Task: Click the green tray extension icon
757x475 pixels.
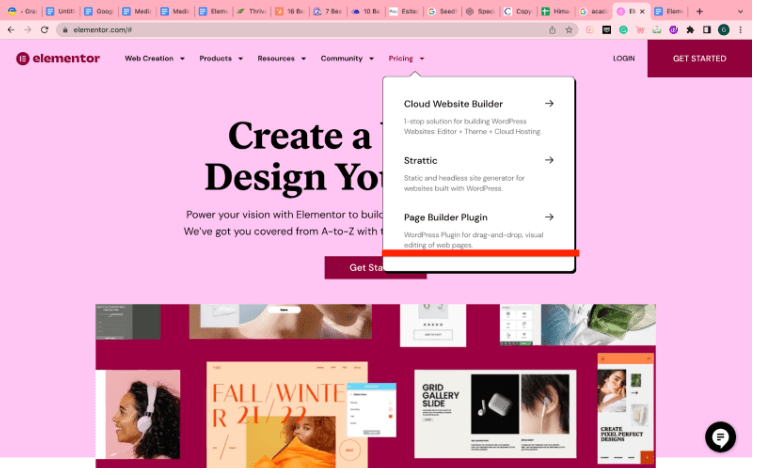Action: point(657,30)
